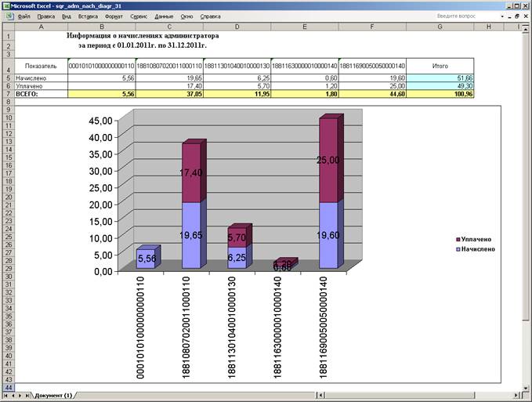Screen dimensions: 532x402
Task: Click horizontal scrollbar right arrow
Action: (516, 395)
